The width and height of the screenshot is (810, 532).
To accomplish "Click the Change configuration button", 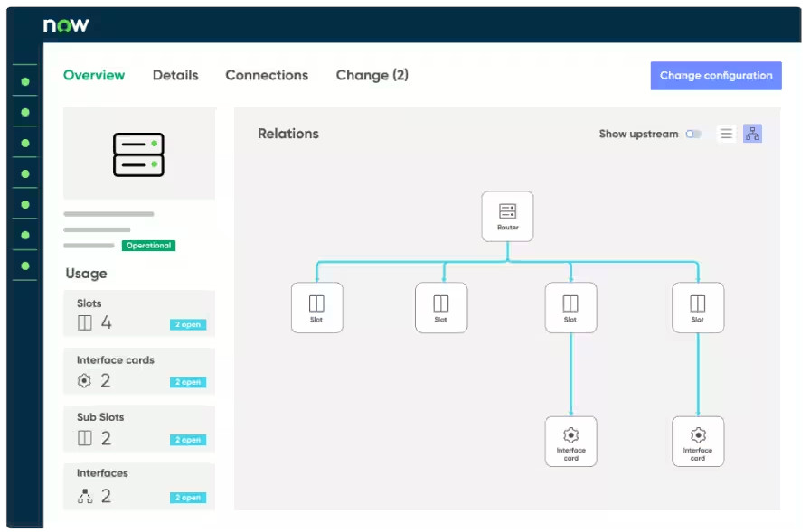I will point(715,76).
